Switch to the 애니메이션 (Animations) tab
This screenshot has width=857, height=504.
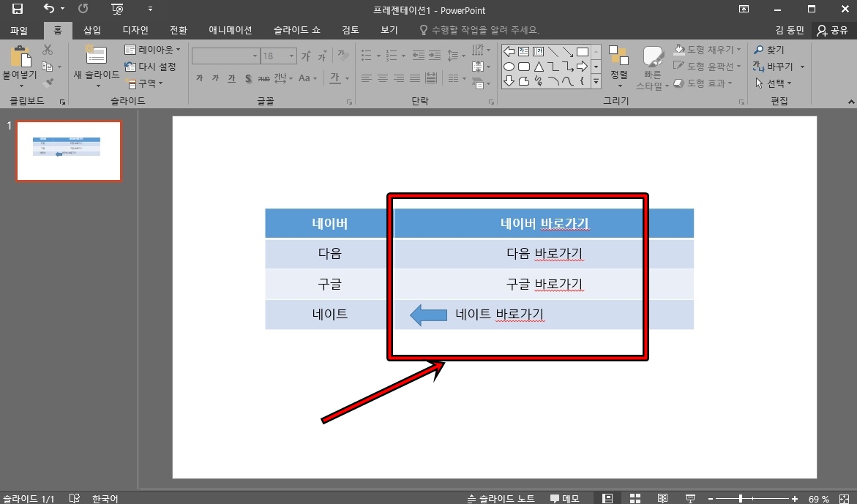[230, 30]
